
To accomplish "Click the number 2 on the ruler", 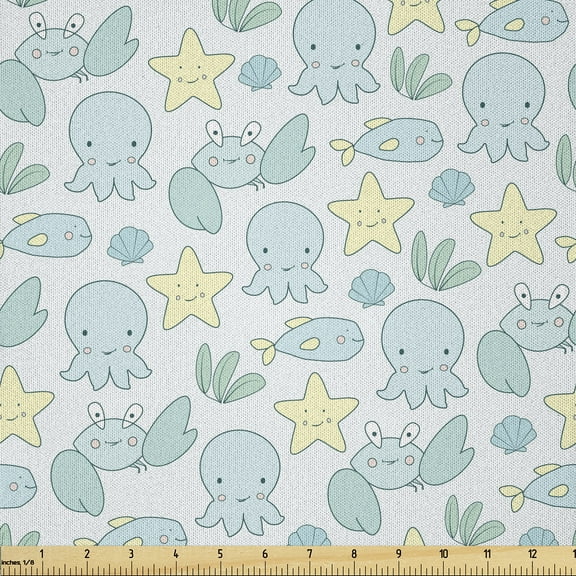I will (87, 554).
